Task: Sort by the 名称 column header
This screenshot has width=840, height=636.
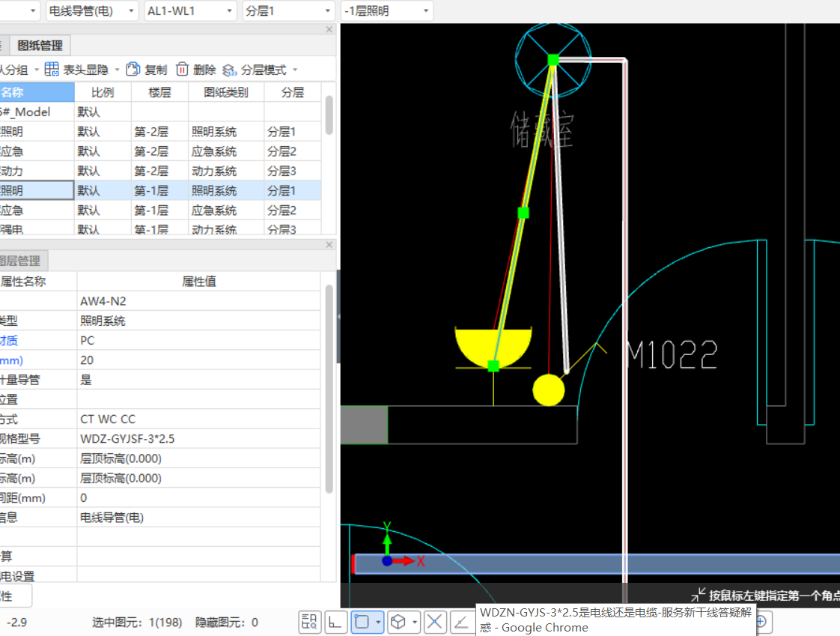Action: (37, 92)
